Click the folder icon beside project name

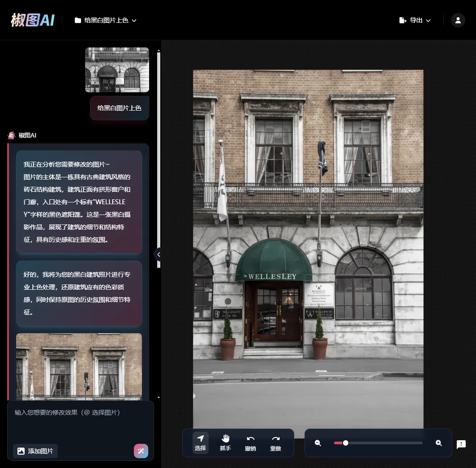click(78, 20)
